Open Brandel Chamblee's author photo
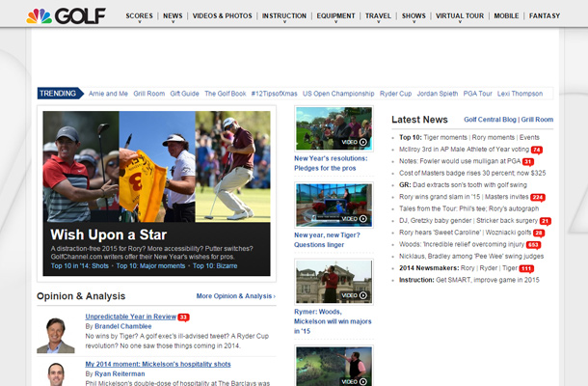Viewport: 588px width, 386px height. tap(55, 333)
